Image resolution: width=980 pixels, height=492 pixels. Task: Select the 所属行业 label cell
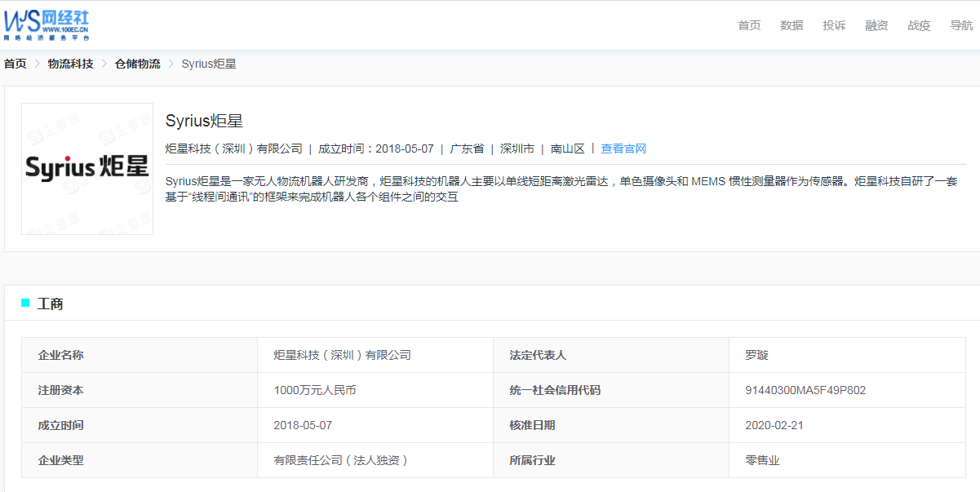[611, 460]
